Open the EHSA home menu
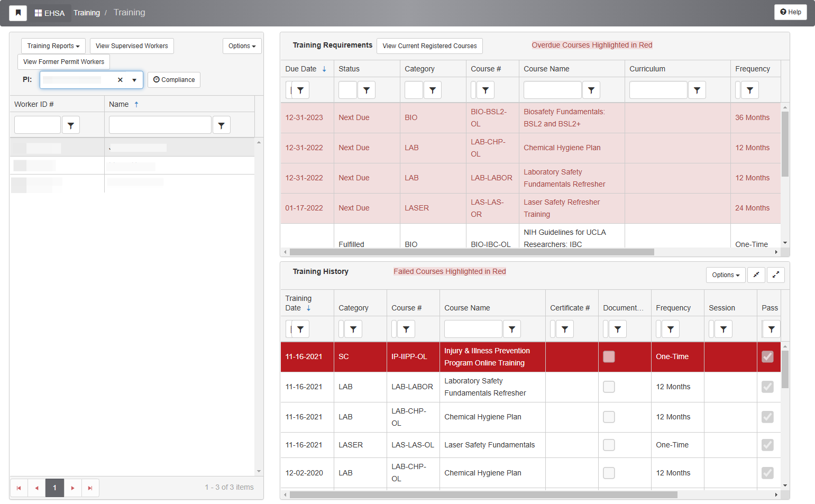The image size is (815, 504). click(x=50, y=13)
